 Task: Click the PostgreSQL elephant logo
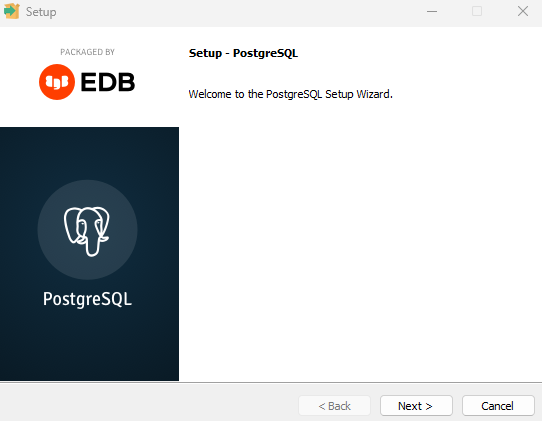pos(87,230)
